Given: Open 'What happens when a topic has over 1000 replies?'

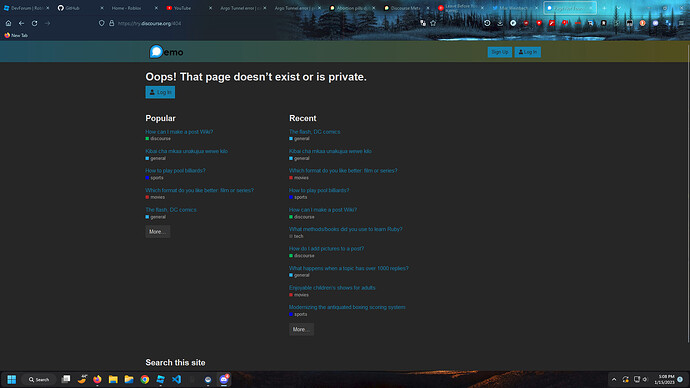Looking at the screenshot, I should point(349,268).
